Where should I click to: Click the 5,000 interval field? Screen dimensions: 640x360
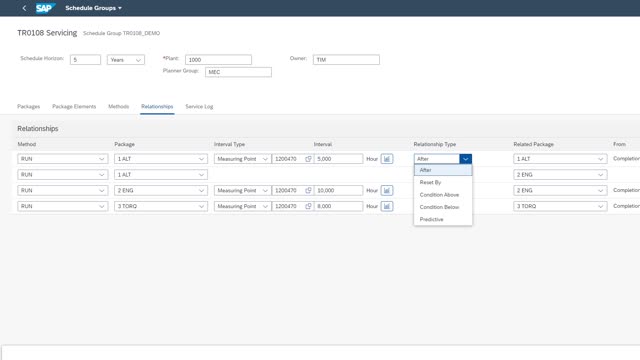pos(338,159)
